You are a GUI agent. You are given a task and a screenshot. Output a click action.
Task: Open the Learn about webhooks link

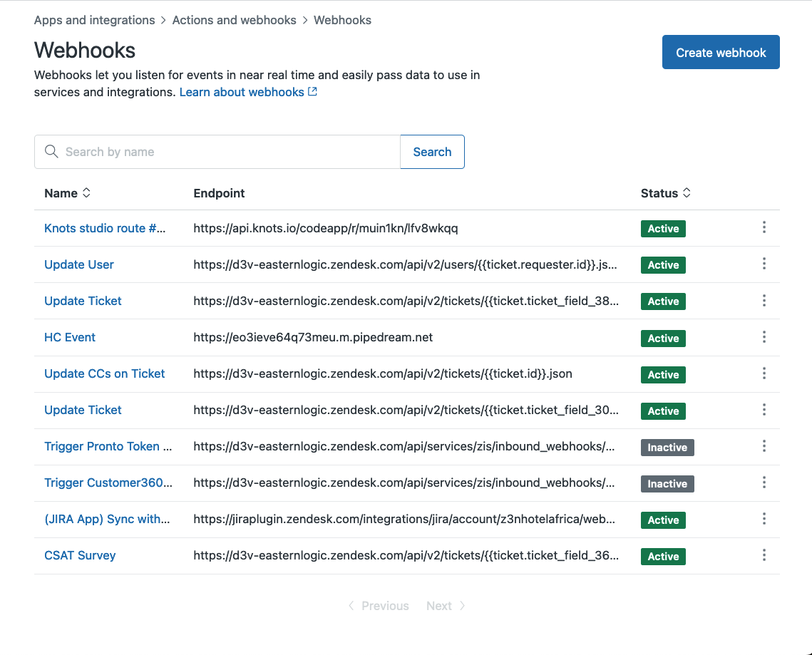click(242, 91)
